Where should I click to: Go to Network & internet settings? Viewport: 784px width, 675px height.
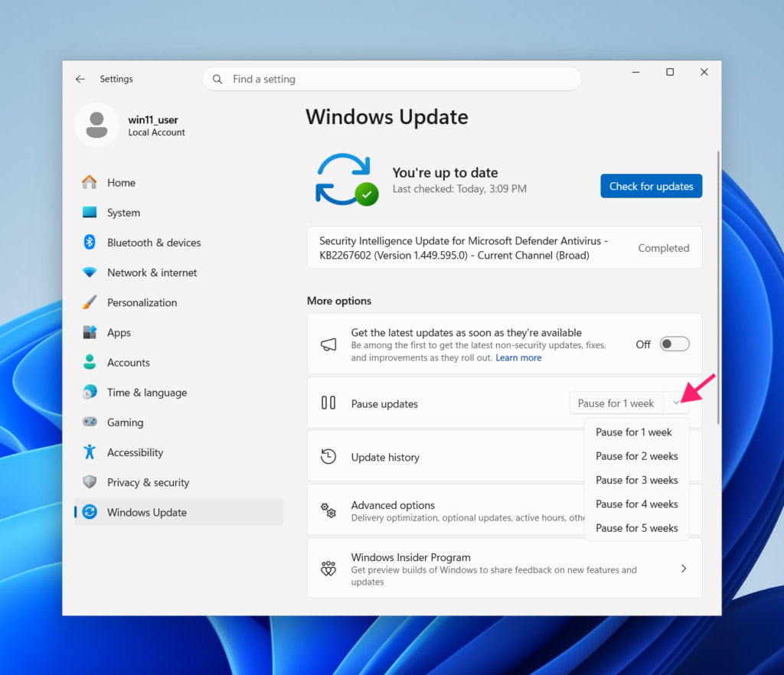point(178,272)
